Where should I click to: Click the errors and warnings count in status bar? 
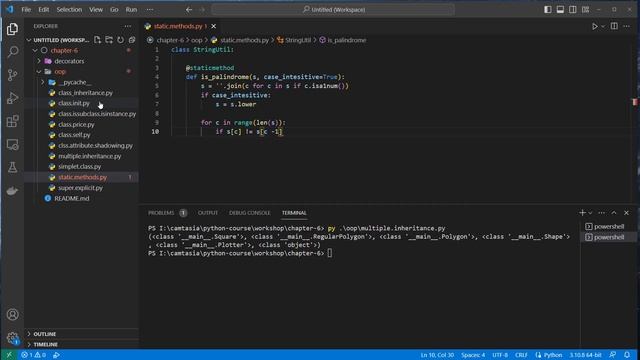[x=33, y=355]
